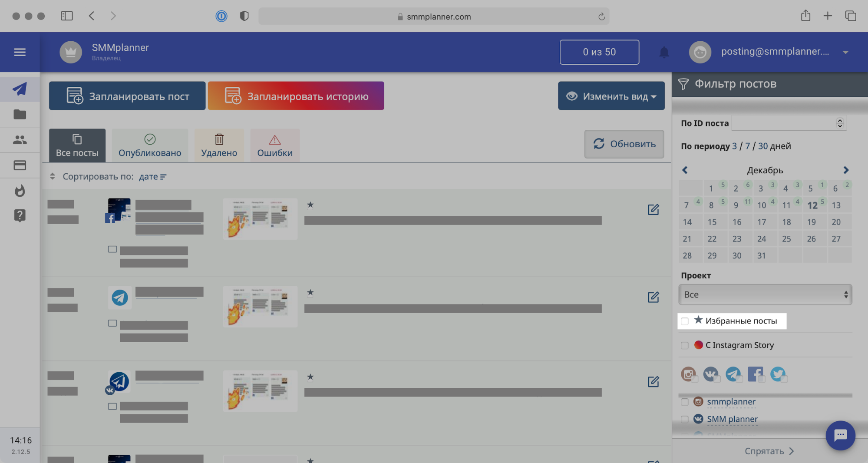Click the Обновить refresh button
Viewport: 868px width, 463px height.
624,144
